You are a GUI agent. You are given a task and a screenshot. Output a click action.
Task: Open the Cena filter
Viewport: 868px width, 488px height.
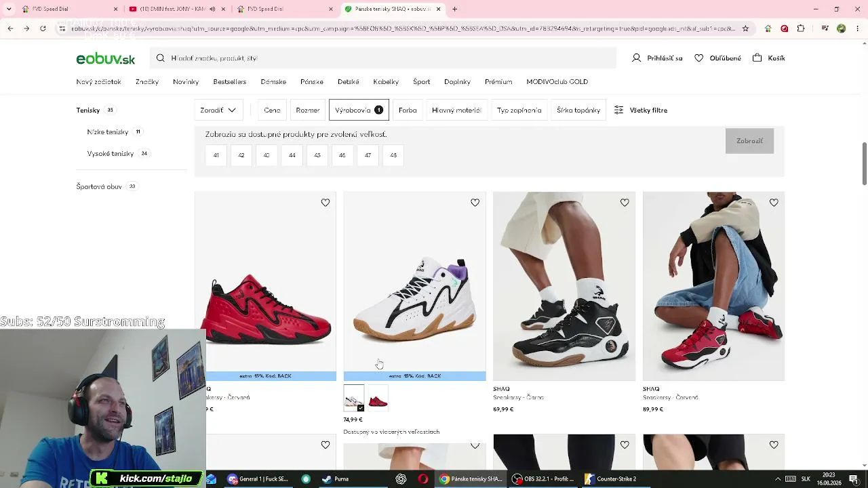(x=272, y=110)
